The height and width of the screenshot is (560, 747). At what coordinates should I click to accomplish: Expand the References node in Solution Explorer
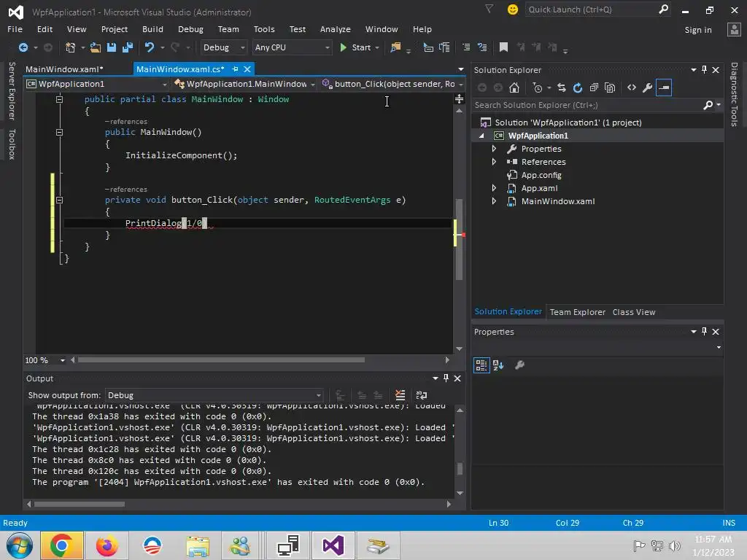494,162
